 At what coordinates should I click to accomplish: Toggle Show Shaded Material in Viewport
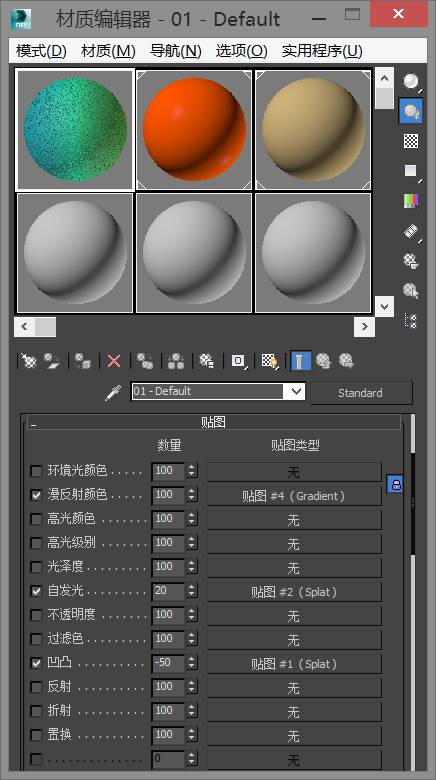270,361
